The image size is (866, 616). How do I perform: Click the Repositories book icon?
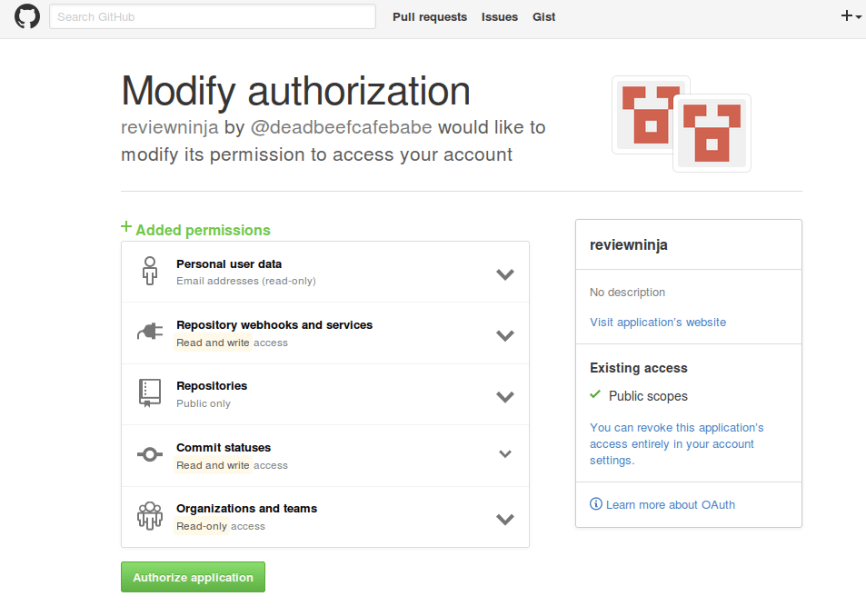coord(150,393)
